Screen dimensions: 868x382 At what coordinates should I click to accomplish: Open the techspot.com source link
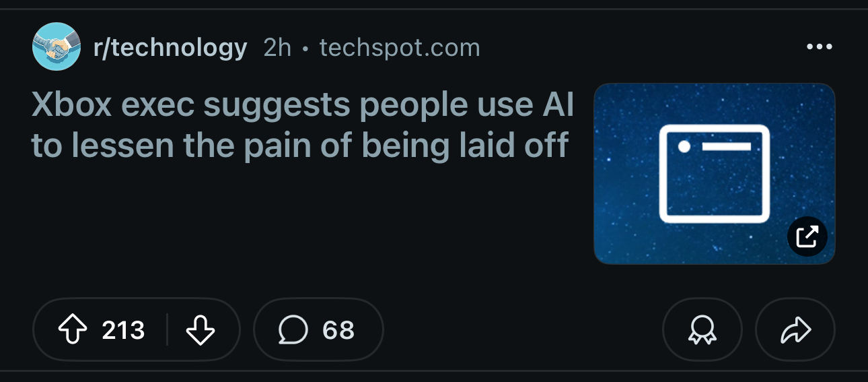(400, 48)
